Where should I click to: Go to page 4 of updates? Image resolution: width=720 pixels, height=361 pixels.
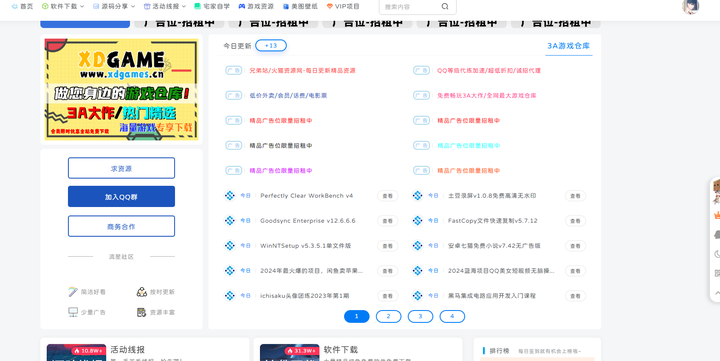click(452, 316)
